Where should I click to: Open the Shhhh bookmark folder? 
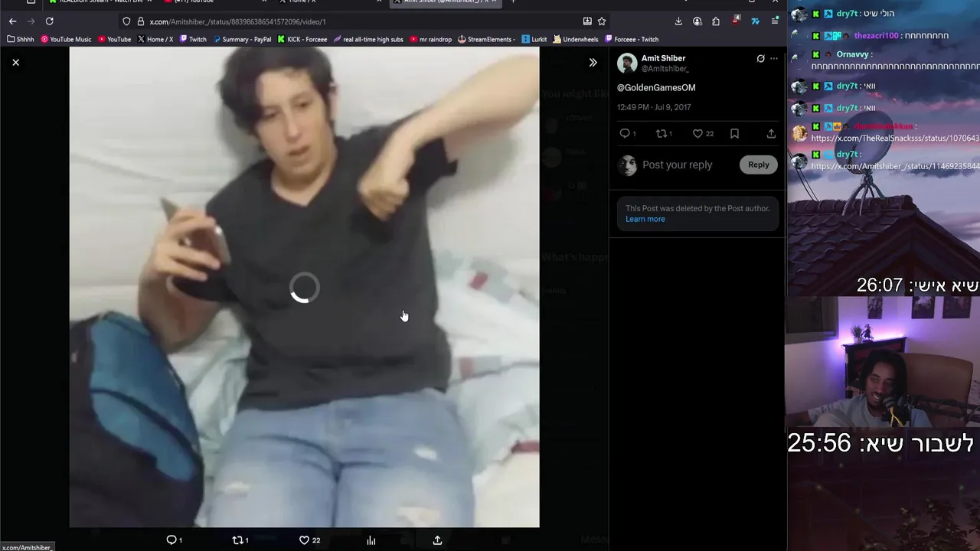21,39
